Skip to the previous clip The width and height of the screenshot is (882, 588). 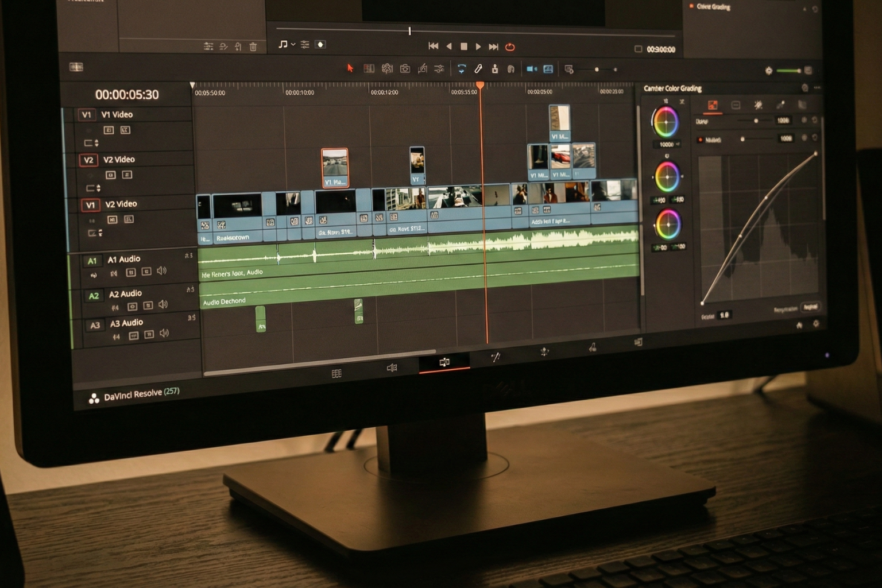[x=434, y=46]
